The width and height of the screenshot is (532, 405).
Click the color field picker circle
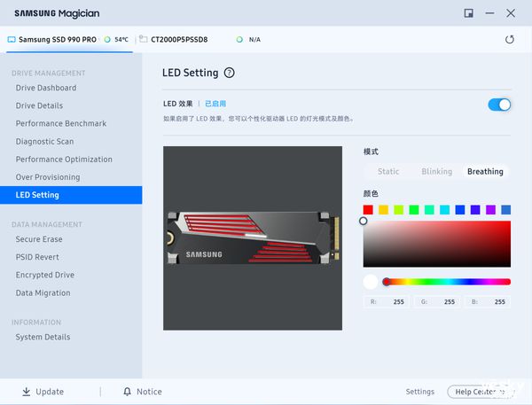363,222
